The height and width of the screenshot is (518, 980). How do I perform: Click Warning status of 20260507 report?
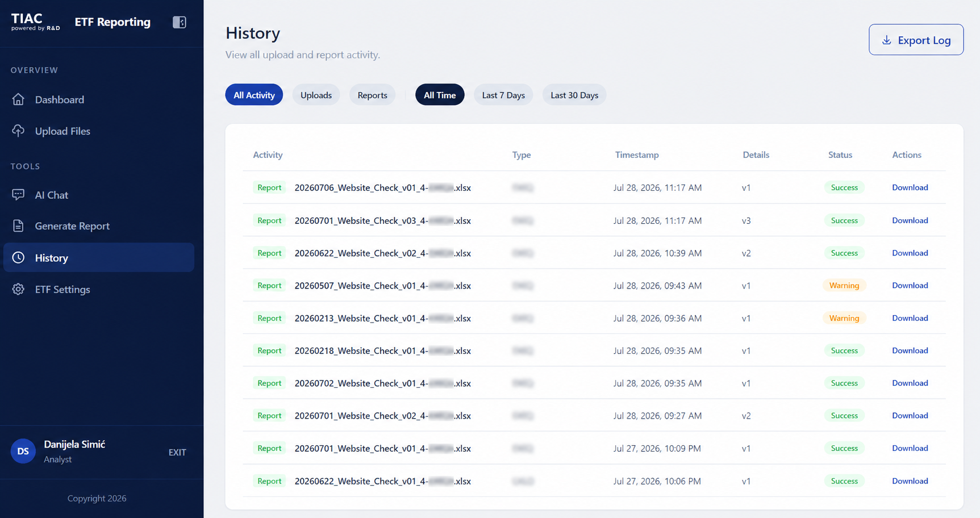pyautogui.click(x=844, y=285)
